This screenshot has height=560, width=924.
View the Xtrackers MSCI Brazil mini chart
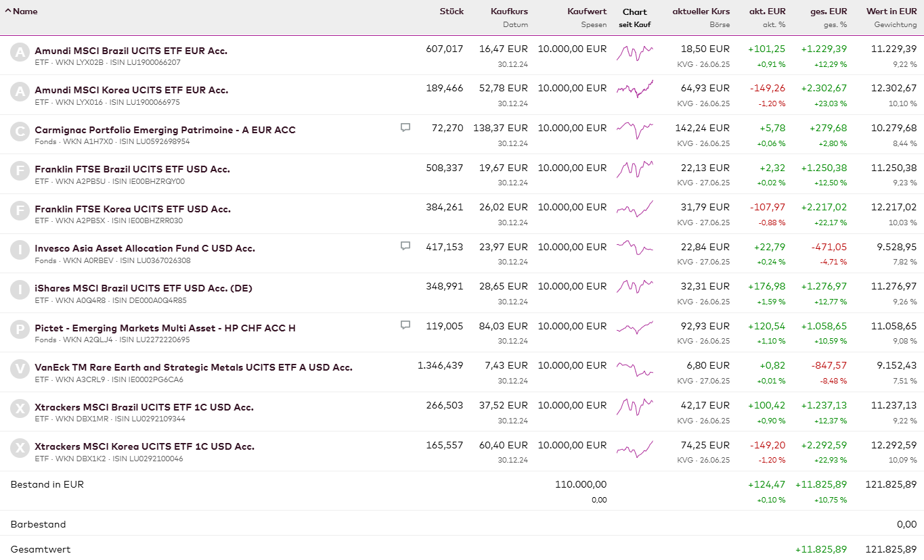[634, 406]
